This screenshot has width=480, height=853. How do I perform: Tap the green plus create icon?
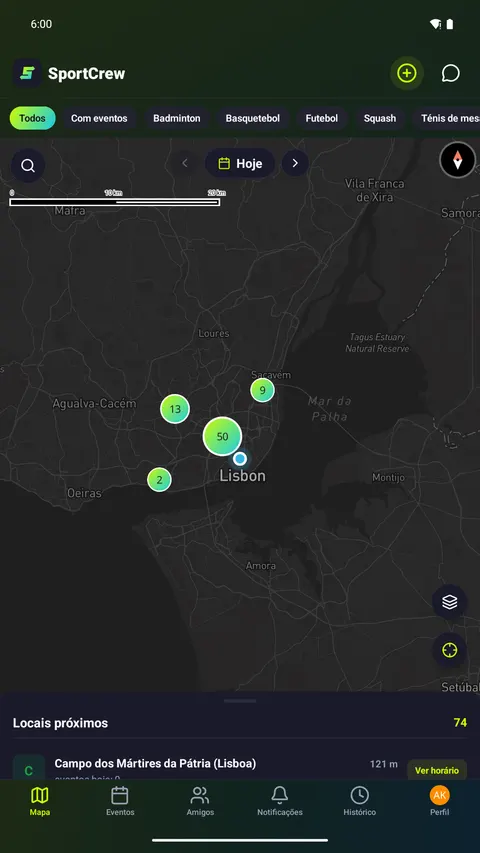click(407, 73)
